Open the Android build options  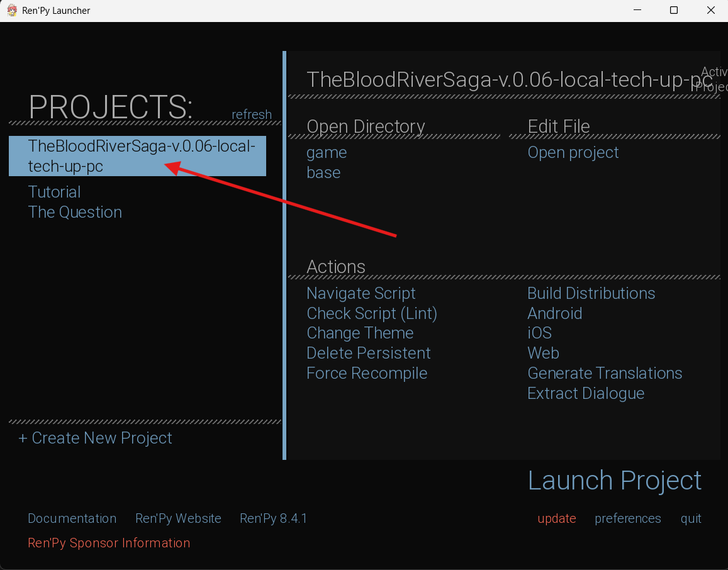pos(555,313)
